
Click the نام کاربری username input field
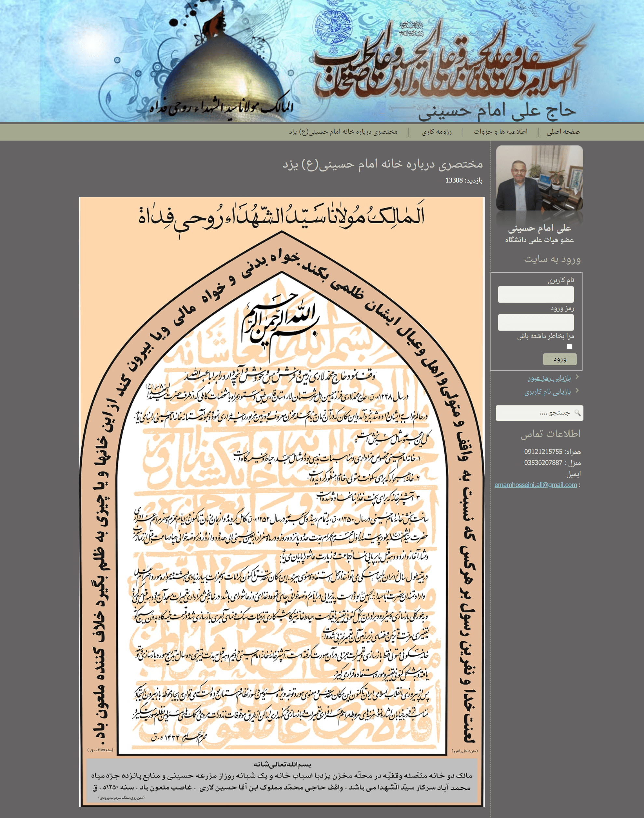pyautogui.click(x=535, y=294)
